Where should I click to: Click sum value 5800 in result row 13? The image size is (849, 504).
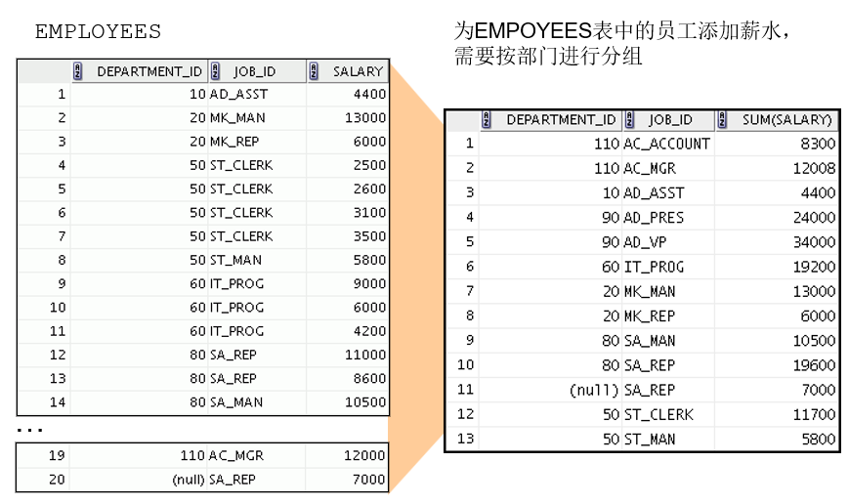(x=818, y=439)
